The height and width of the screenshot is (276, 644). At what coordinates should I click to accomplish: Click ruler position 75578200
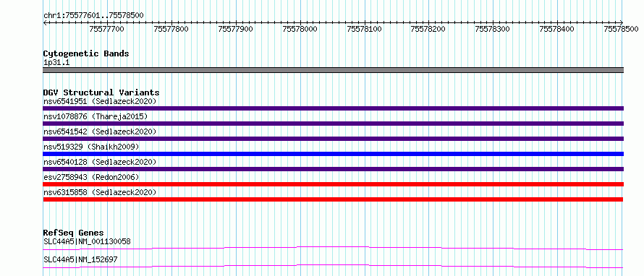coord(428,29)
